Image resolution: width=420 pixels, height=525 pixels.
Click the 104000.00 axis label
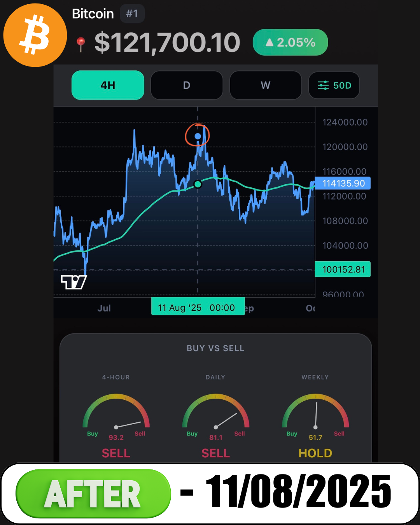[x=345, y=245]
